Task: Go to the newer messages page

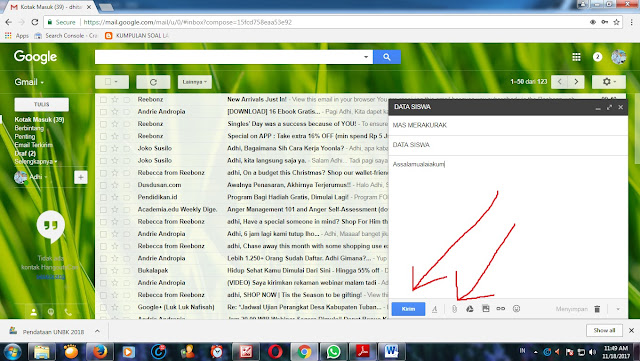Action: (559, 82)
